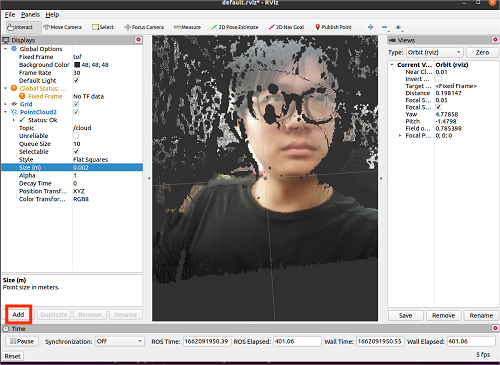Toggle the PointCloud2 display checkbox

coord(76,112)
